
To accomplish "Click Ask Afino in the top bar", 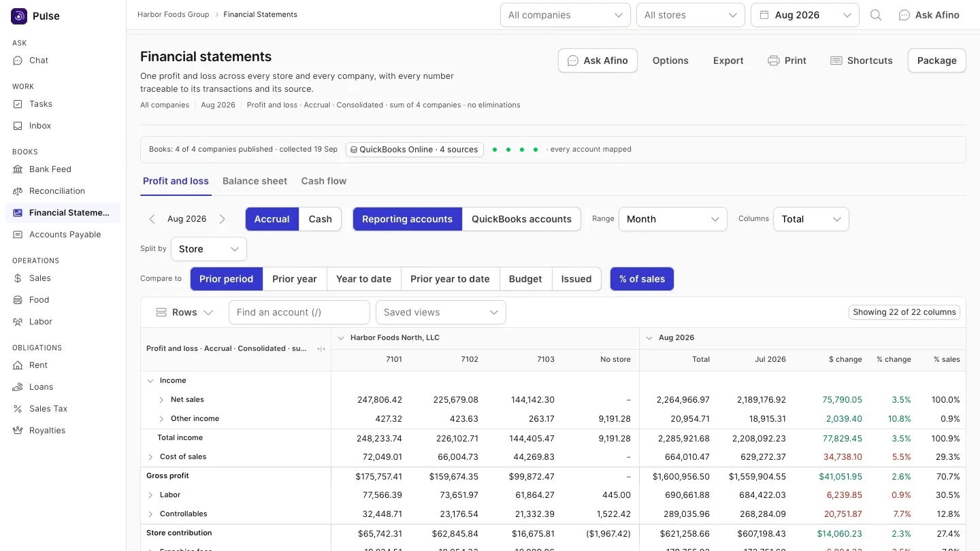I will (929, 15).
